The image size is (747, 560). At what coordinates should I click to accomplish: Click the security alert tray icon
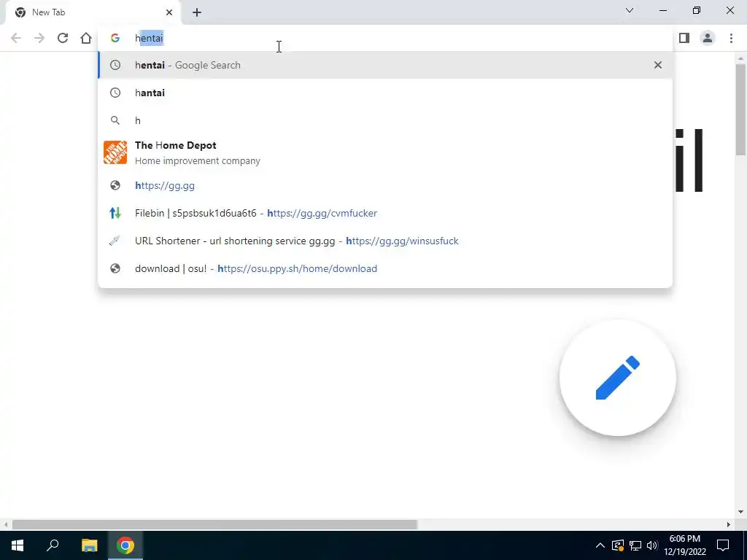point(618,545)
